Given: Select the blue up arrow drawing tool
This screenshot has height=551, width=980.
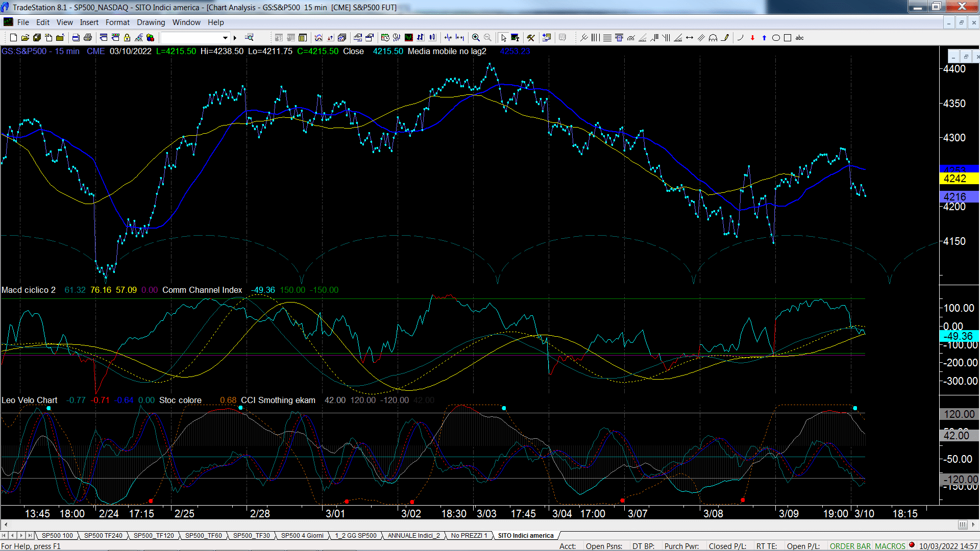Looking at the screenshot, I should coord(764,38).
